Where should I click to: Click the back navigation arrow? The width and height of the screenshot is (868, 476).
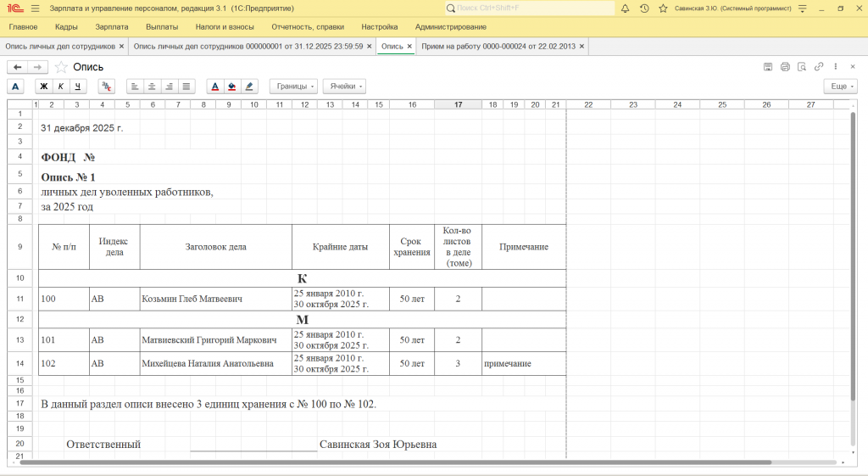(x=18, y=67)
